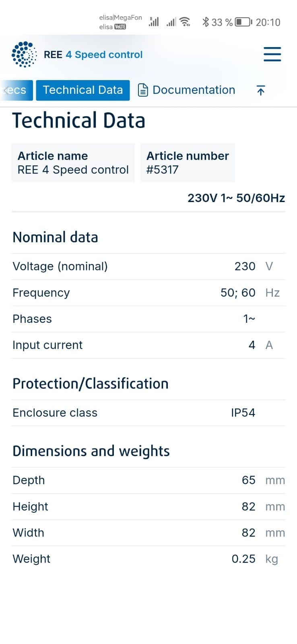Tap the scroll-to-top arrow icon
297x644 pixels.
260,91
